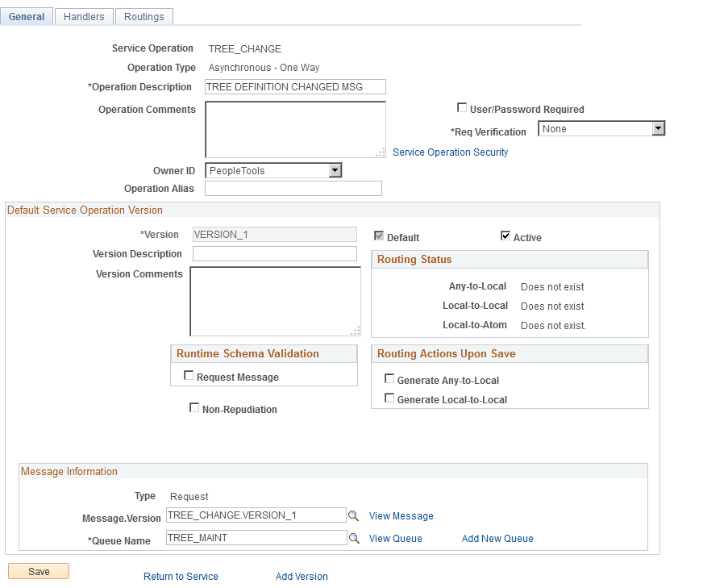Viewport: 703px width, 588px height.
Task: Open the Req Verification list arrow
Action: click(659, 127)
